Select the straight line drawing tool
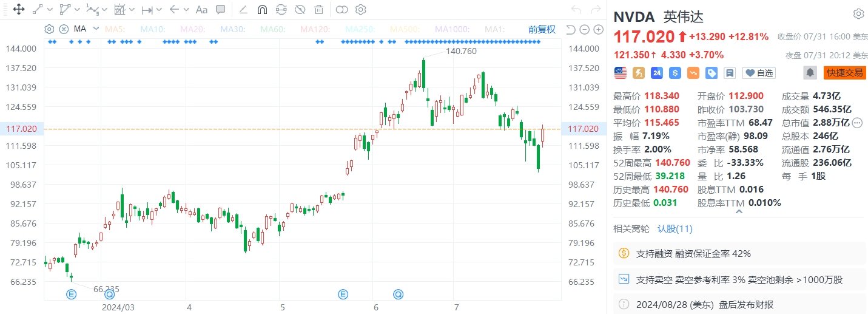Screen dimensions: 868x314 [37, 9]
